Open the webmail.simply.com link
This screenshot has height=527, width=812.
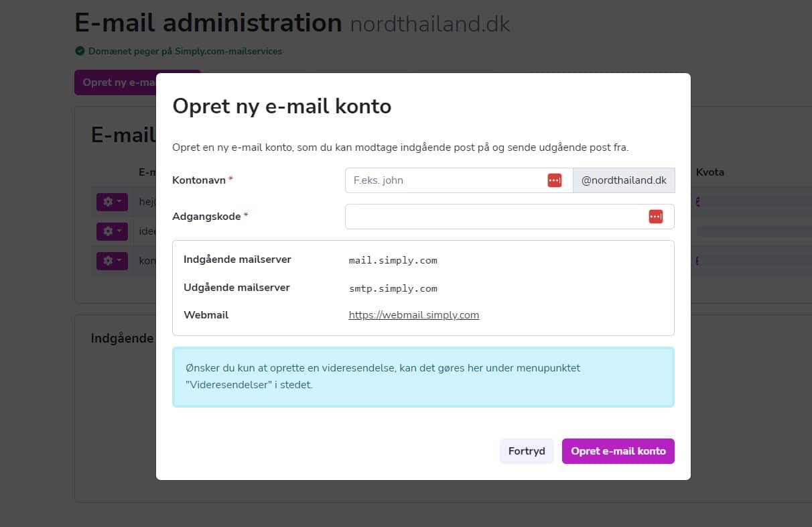[x=414, y=315]
